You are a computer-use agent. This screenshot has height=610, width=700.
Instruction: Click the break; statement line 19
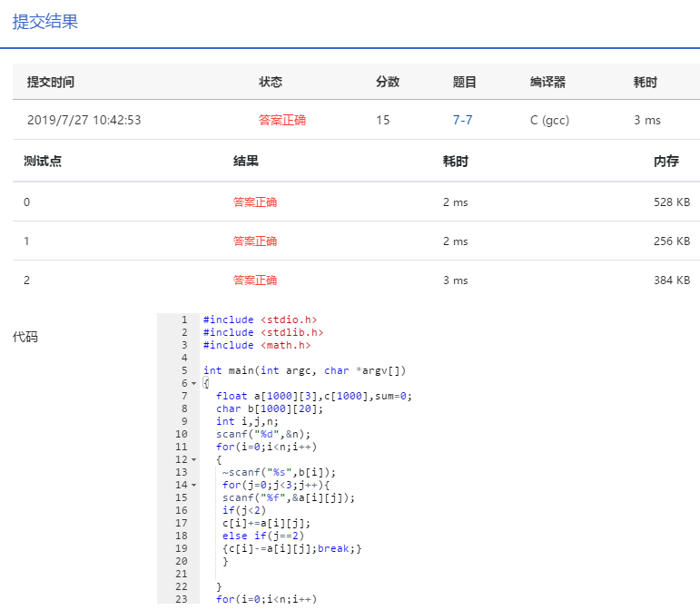click(x=292, y=549)
